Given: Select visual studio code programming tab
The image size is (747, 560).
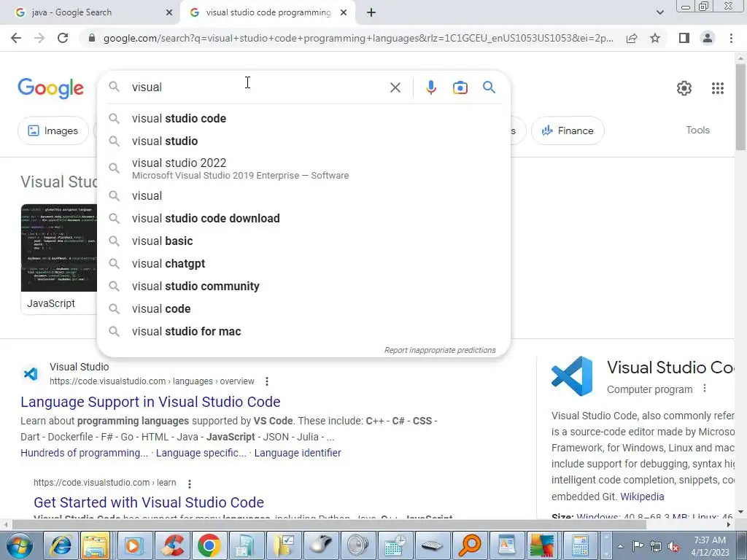Looking at the screenshot, I should tap(268, 12).
